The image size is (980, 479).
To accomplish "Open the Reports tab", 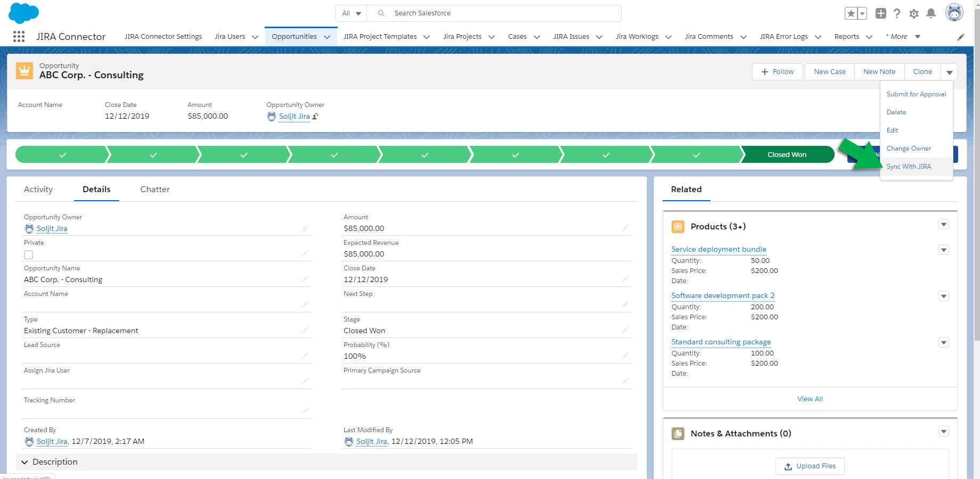I will [846, 37].
